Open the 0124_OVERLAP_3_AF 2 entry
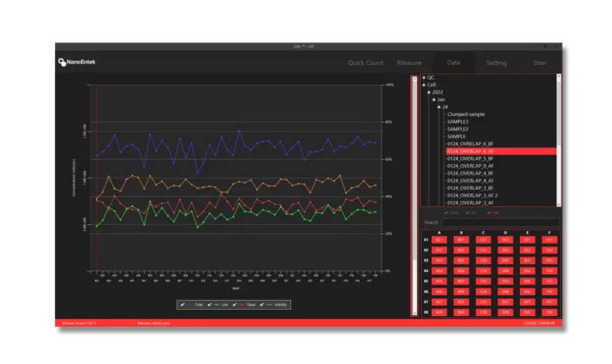This screenshot has height=364, width=612. point(472,196)
